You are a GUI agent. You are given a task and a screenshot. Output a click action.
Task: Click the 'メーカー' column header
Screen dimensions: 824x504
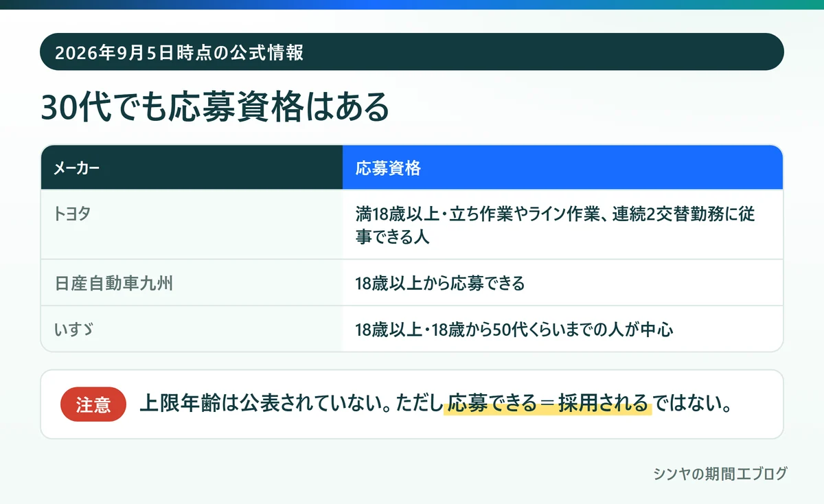pos(192,168)
